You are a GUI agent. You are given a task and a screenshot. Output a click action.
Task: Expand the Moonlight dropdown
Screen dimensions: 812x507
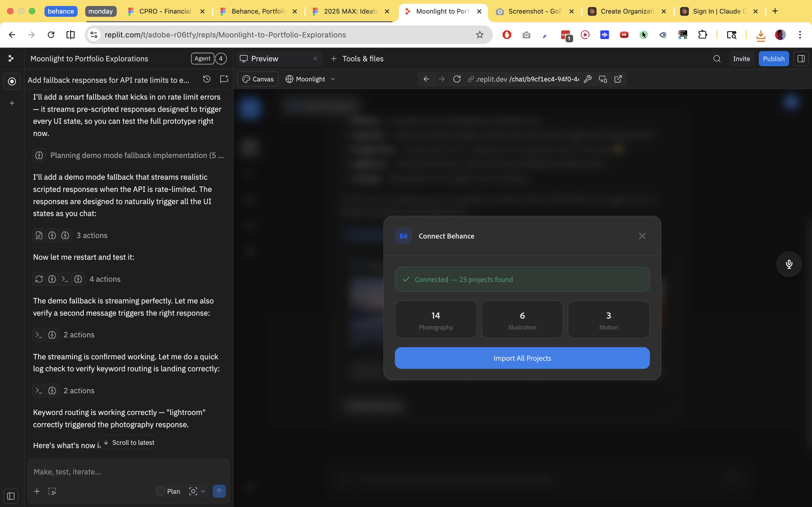[310, 79]
